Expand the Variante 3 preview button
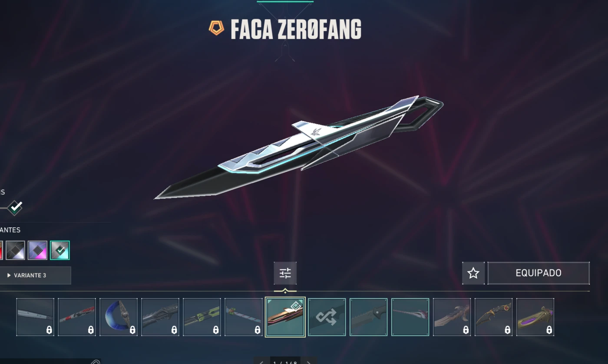This screenshot has height=364, width=608. (x=35, y=275)
